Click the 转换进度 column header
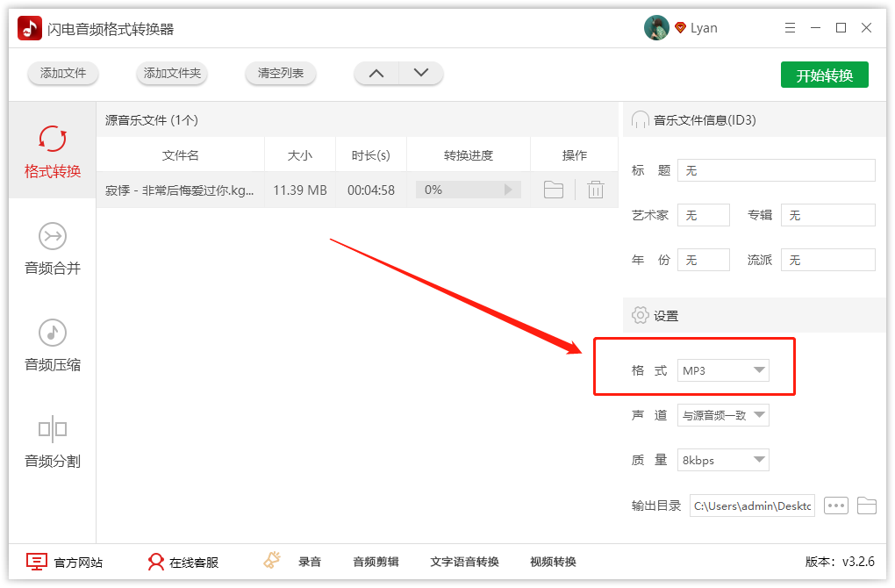Screen dimensions: 895x588 [468, 154]
